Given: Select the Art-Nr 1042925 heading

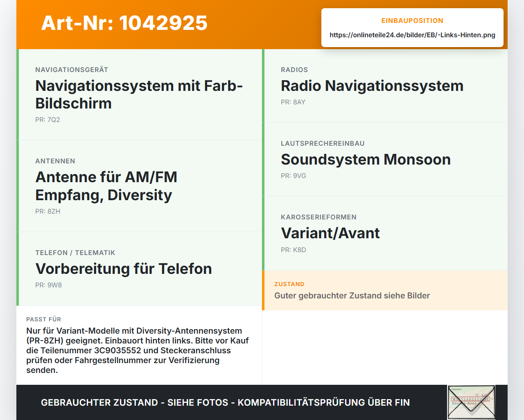Looking at the screenshot, I should (124, 23).
